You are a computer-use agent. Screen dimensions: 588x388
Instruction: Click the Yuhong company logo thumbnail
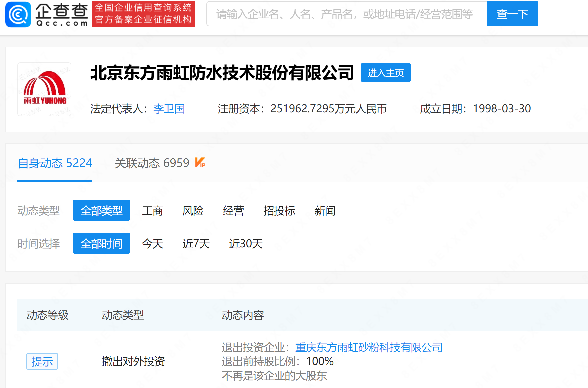44,89
